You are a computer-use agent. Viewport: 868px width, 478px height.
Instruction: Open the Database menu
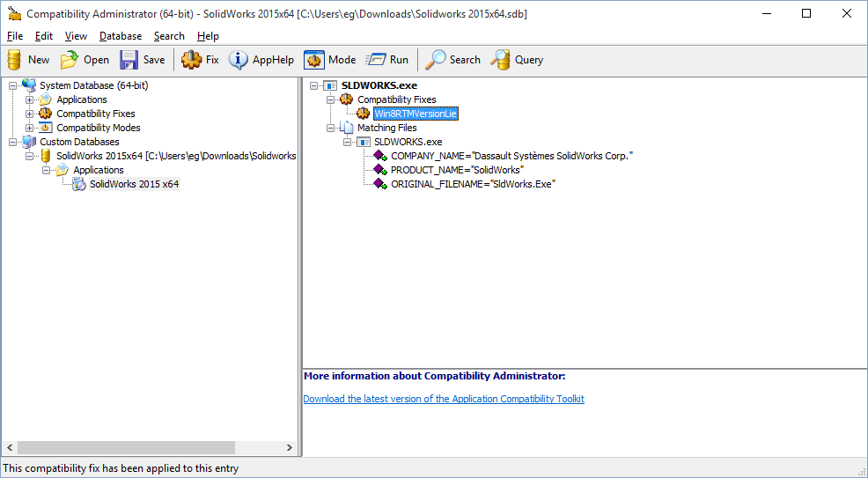click(121, 36)
